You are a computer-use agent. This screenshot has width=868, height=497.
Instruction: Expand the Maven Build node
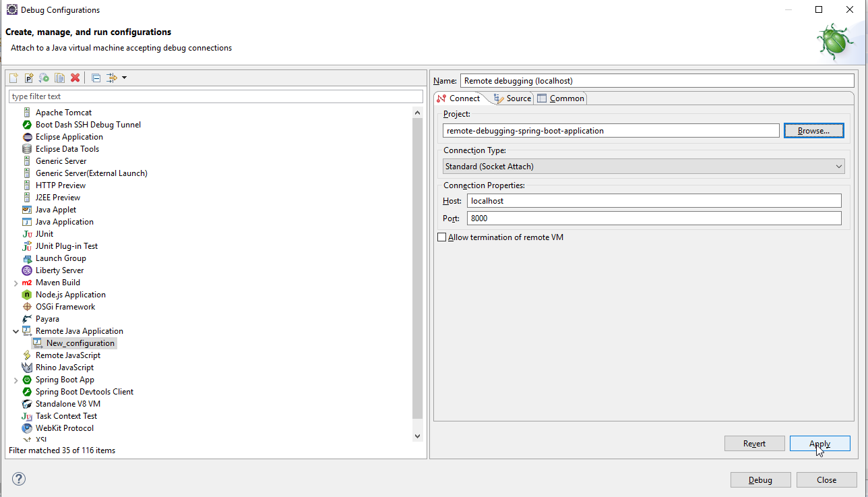point(15,283)
